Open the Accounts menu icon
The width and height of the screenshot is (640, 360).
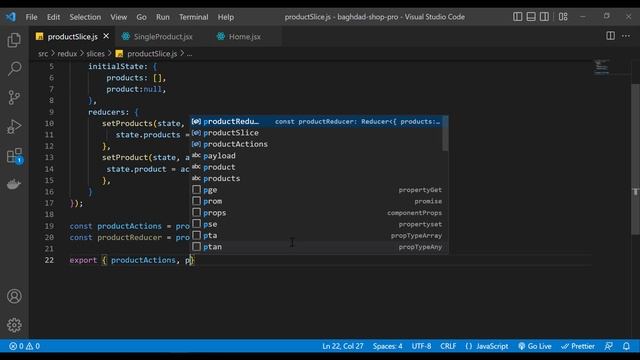14,296
